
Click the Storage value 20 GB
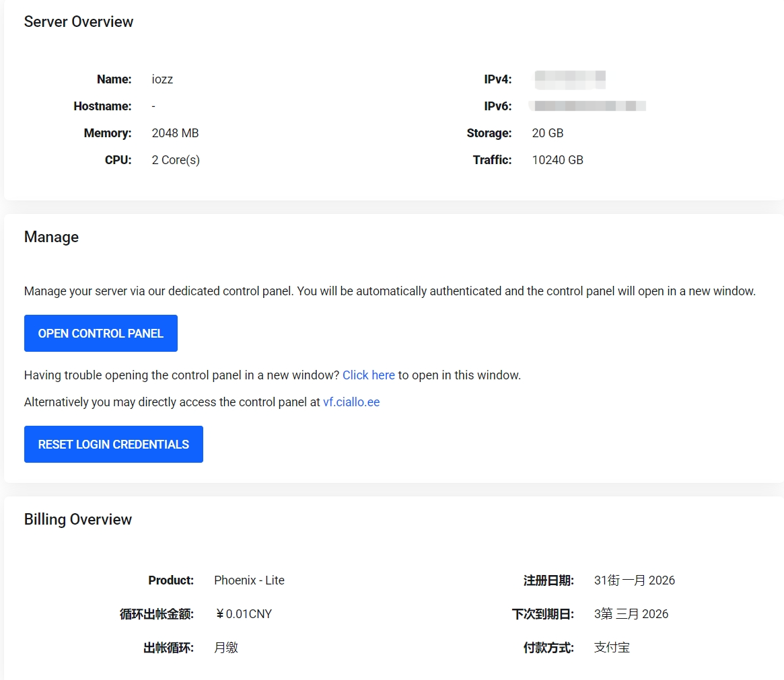[548, 133]
